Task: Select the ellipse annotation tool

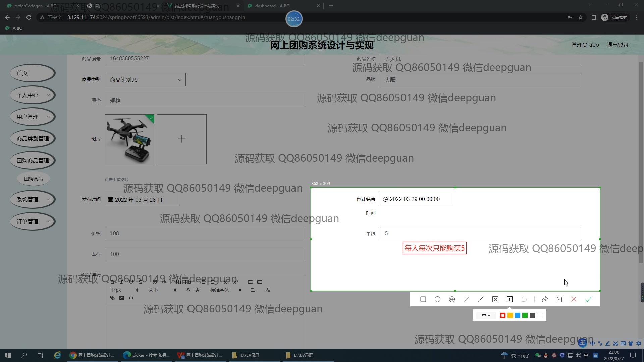Action: pyautogui.click(x=437, y=299)
